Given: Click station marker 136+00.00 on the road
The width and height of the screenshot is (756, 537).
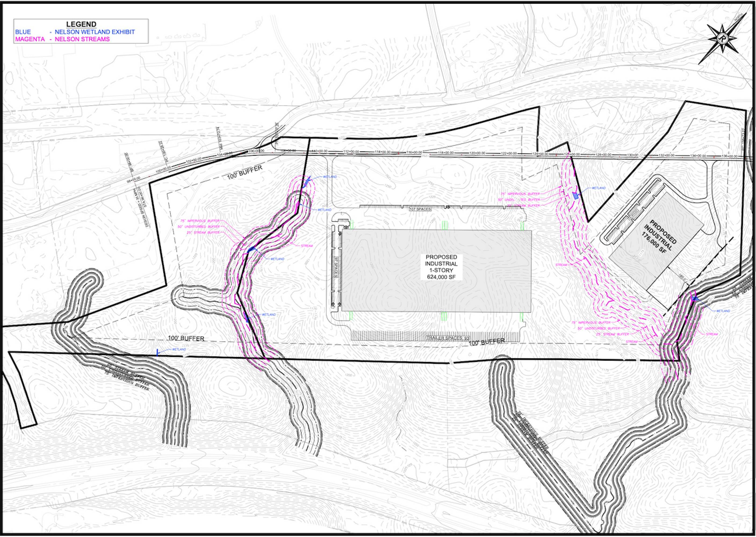Looking at the screenshot, I should (729, 156).
